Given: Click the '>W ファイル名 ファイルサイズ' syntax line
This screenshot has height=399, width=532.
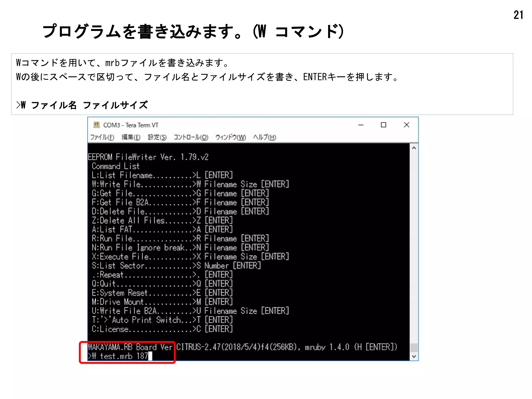Looking at the screenshot, I should pos(82,105).
